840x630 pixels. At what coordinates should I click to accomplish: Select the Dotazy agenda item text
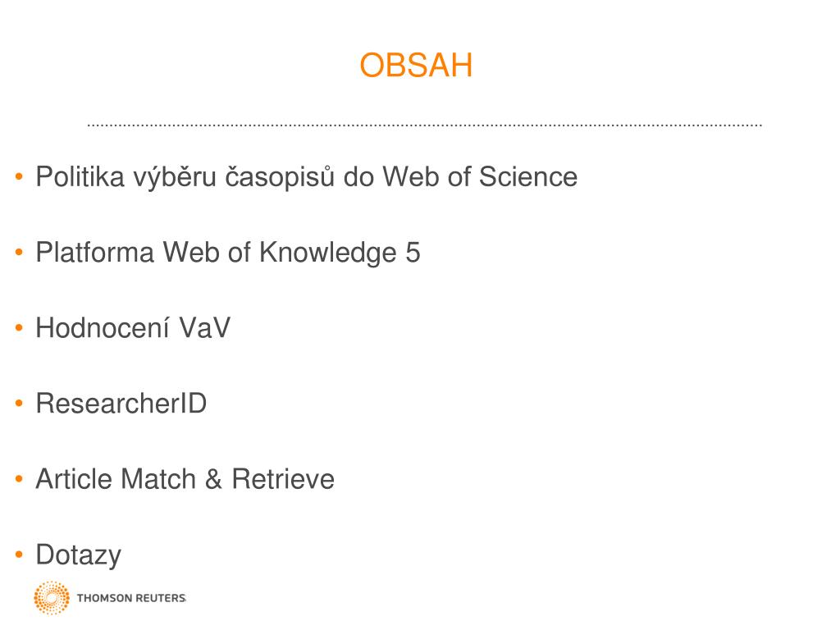point(78,555)
